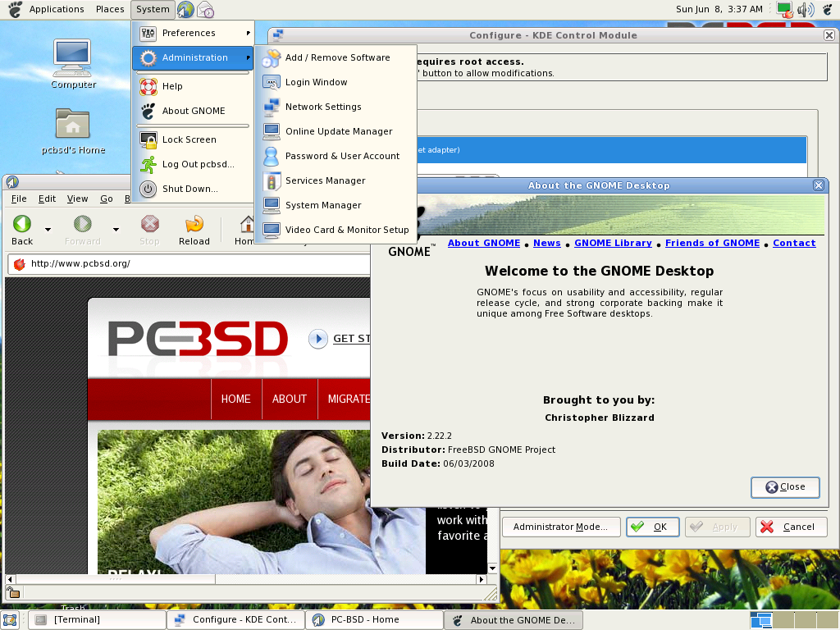Open Password & User Account
840x630 pixels.
pos(336,157)
